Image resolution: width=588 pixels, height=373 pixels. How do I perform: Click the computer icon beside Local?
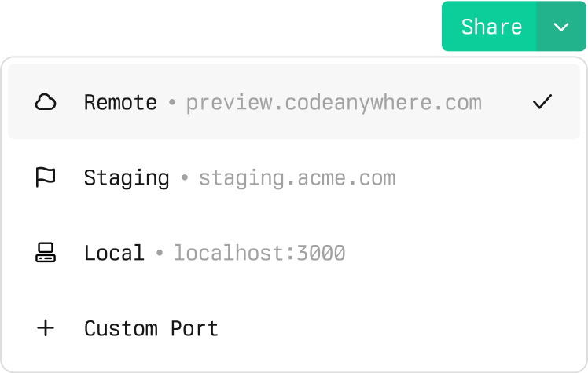pos(46,253)
